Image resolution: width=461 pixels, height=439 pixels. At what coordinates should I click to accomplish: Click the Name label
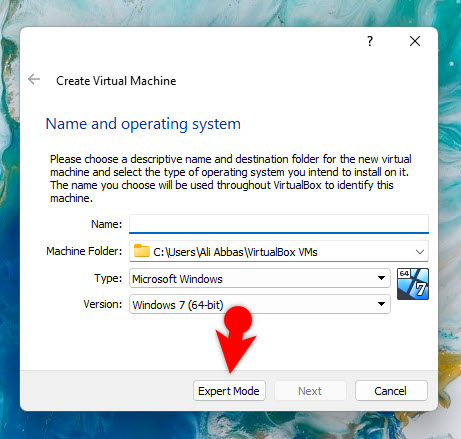[107, 224]
